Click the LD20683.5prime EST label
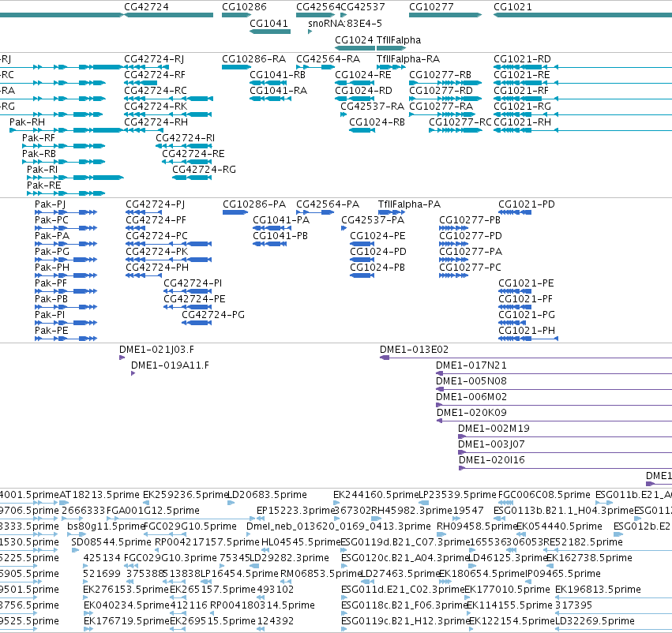 tap(267, 495)
